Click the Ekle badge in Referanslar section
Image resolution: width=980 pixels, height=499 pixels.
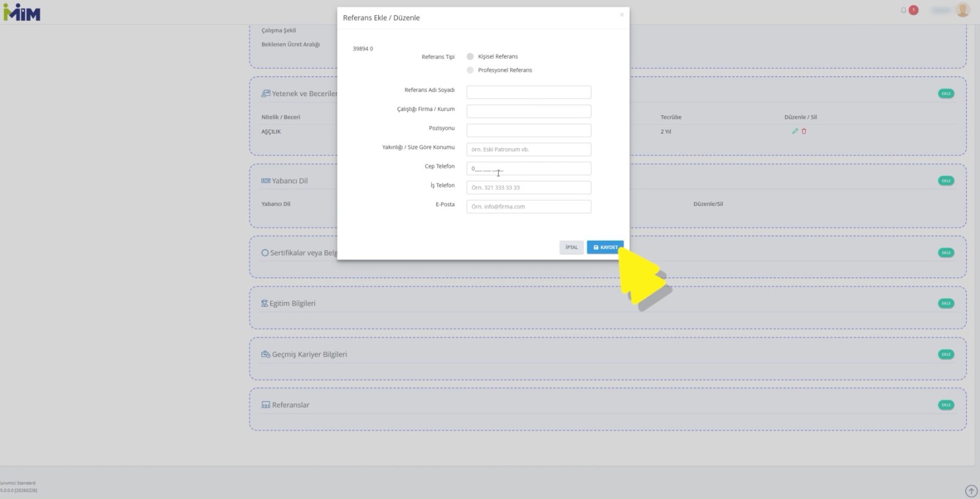pyautogui.click(x=946, y=405)
